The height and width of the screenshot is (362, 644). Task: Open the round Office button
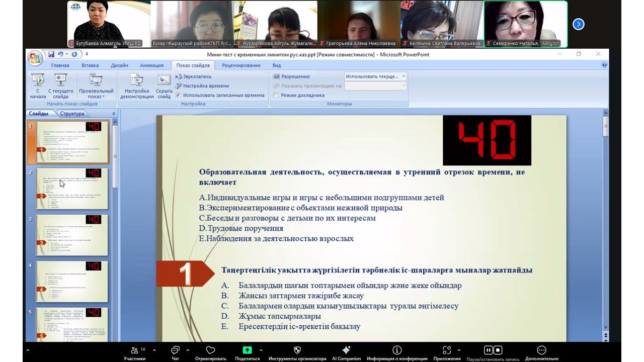click(x=35, y=58)
